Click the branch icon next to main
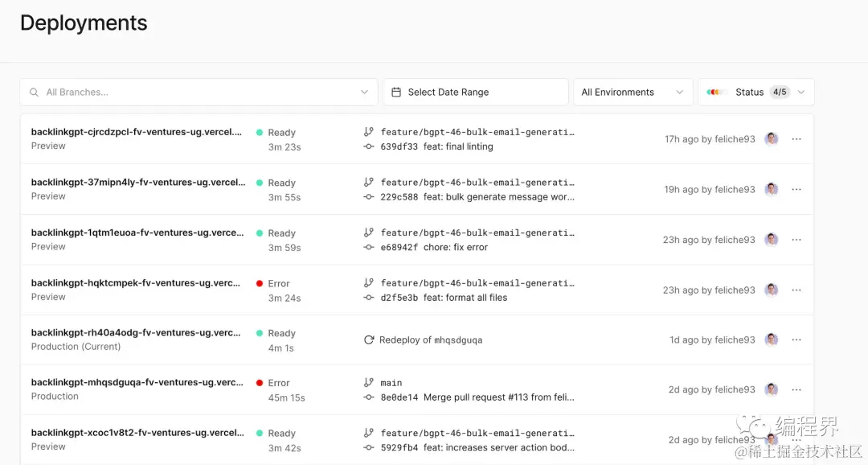The width and height of the screenshot is (868, 465). coord(369,382)
